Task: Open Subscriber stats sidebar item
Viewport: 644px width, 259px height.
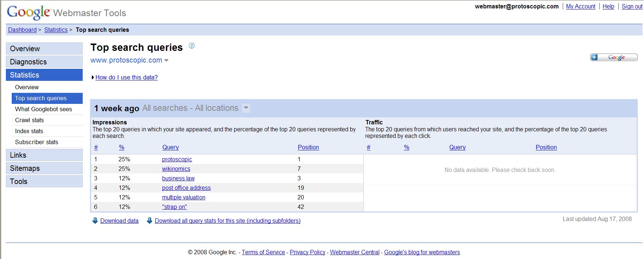Action: point(47,142)
